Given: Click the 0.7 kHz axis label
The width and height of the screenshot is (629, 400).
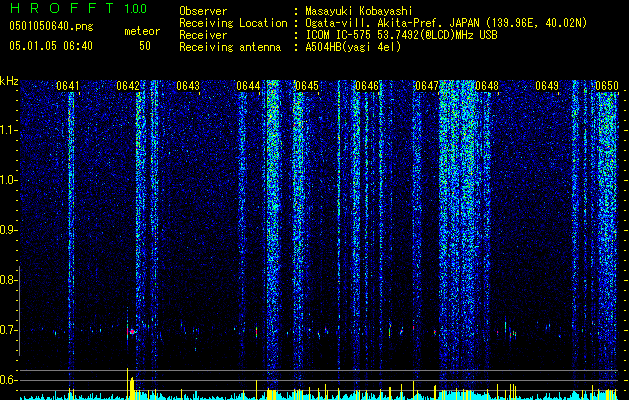Looking at the screenshot, I should [7, 330].
